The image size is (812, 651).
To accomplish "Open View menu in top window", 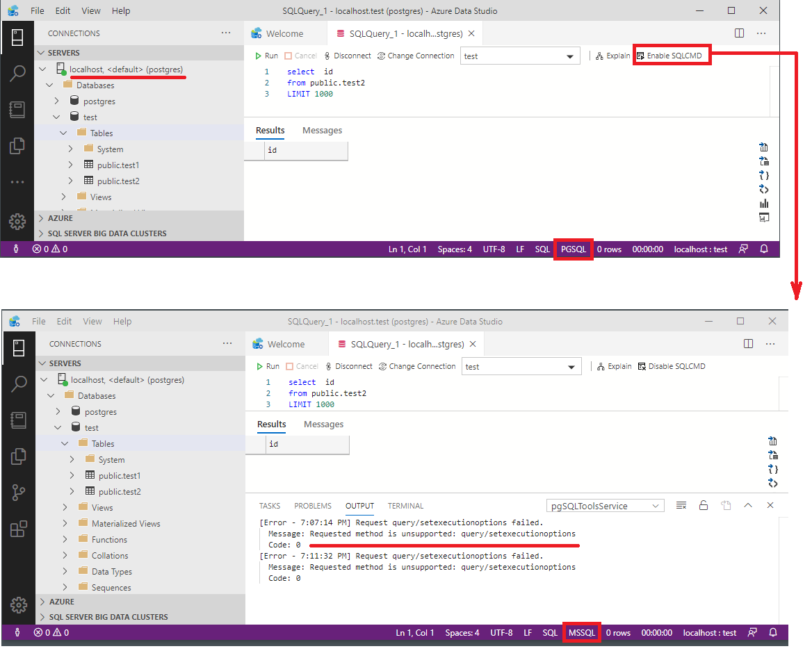I will click(x=91, y=11).
